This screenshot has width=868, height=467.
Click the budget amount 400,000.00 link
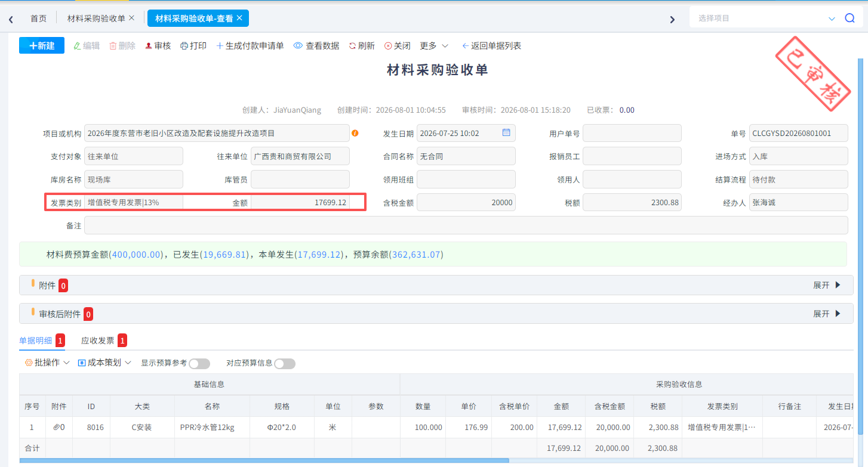[136, 255]
